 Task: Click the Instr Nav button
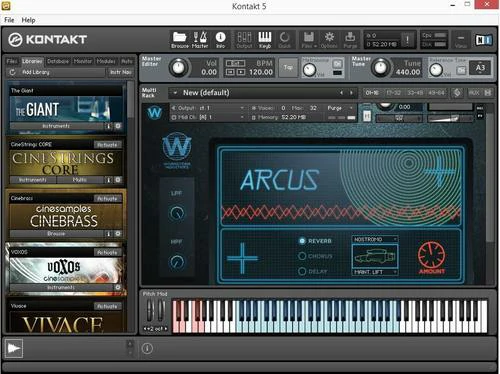click(x=121, y=72)
